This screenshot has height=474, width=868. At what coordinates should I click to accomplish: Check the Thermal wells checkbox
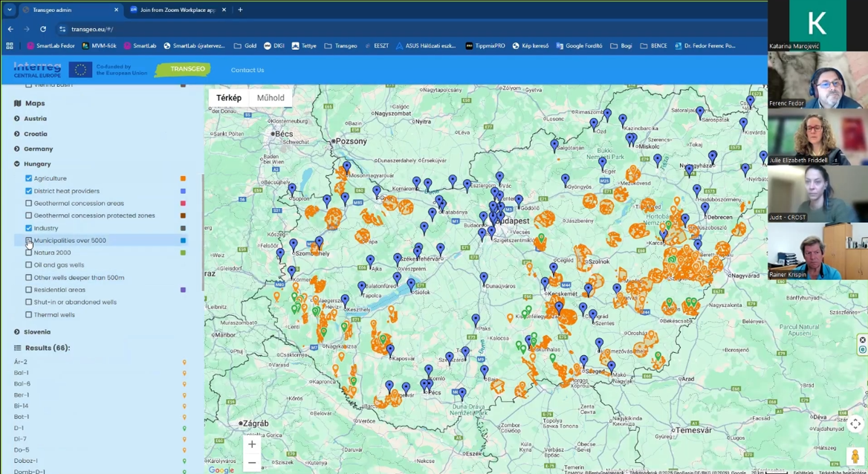pyautogui.click(x=29, y=314)
